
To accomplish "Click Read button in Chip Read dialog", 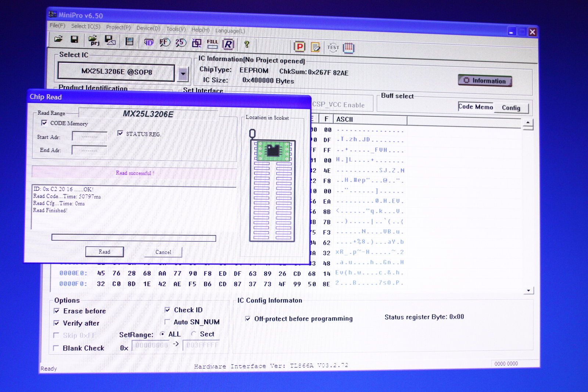I will [104, 252].
